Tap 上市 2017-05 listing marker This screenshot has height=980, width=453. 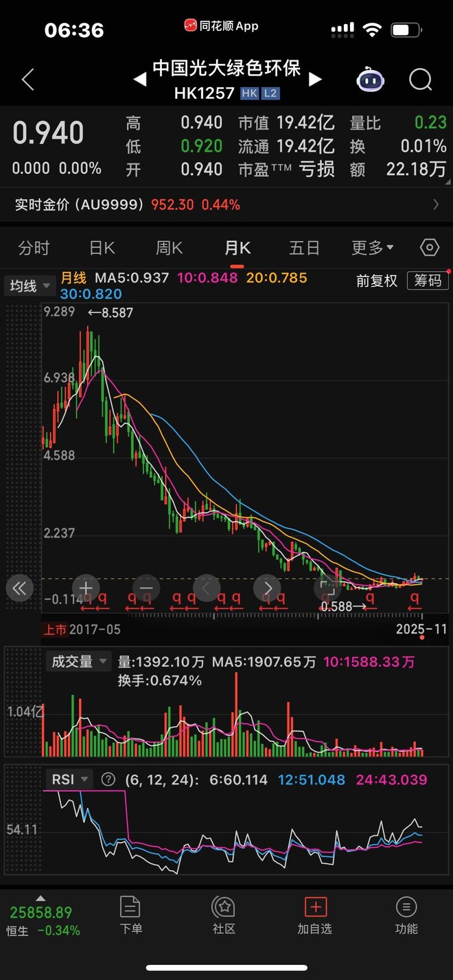[x=82, y=629]
